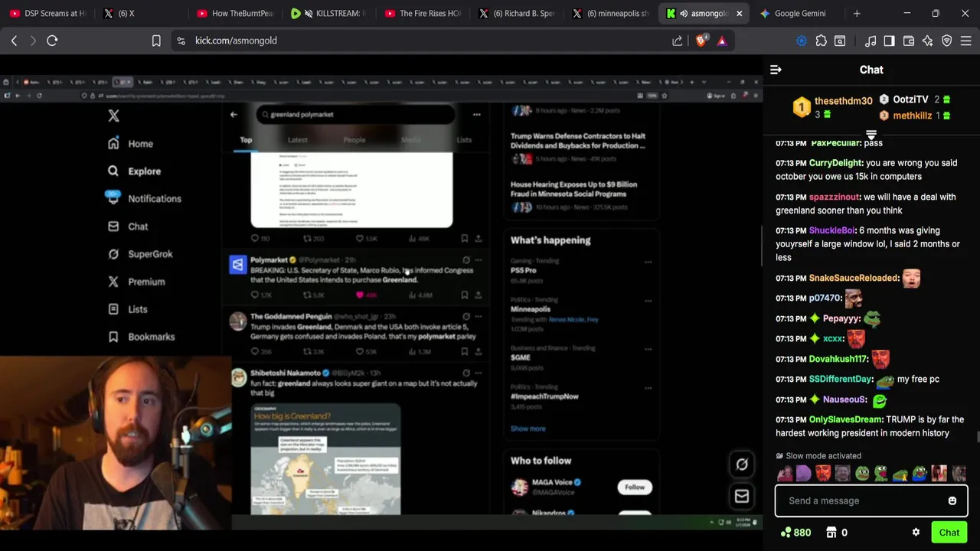This screenshot has height=551, width=980.
Task: Click #ImpeachTrumpNow trending topic
Action: tap(544, 396)
